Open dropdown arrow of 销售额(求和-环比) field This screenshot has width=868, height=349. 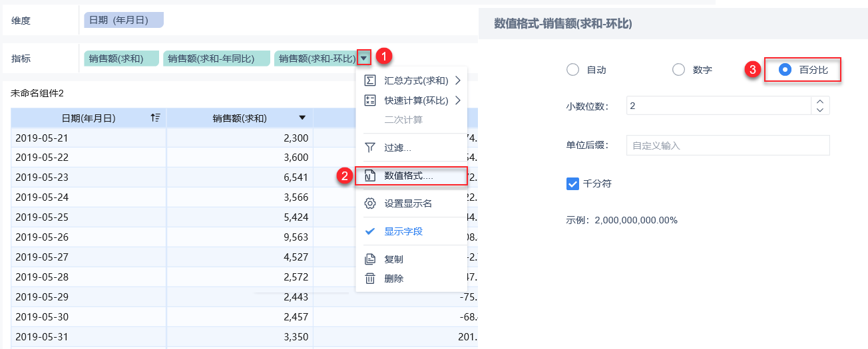point(363,58)
